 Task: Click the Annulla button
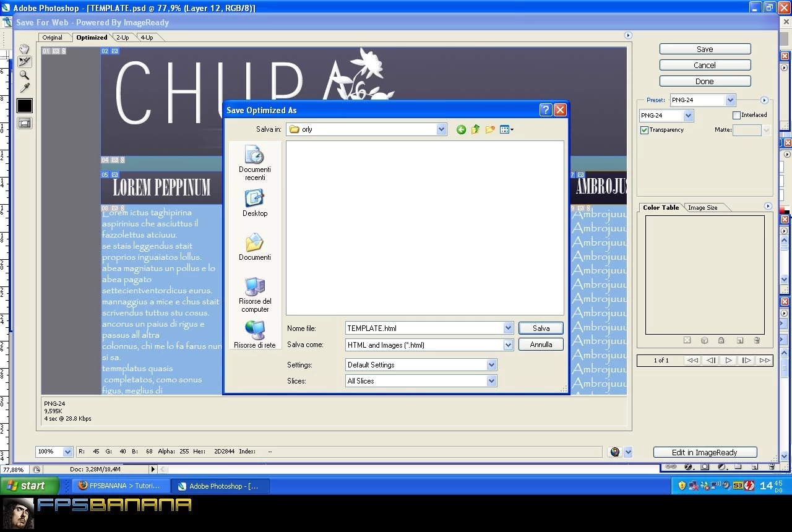tap(541, 345)
